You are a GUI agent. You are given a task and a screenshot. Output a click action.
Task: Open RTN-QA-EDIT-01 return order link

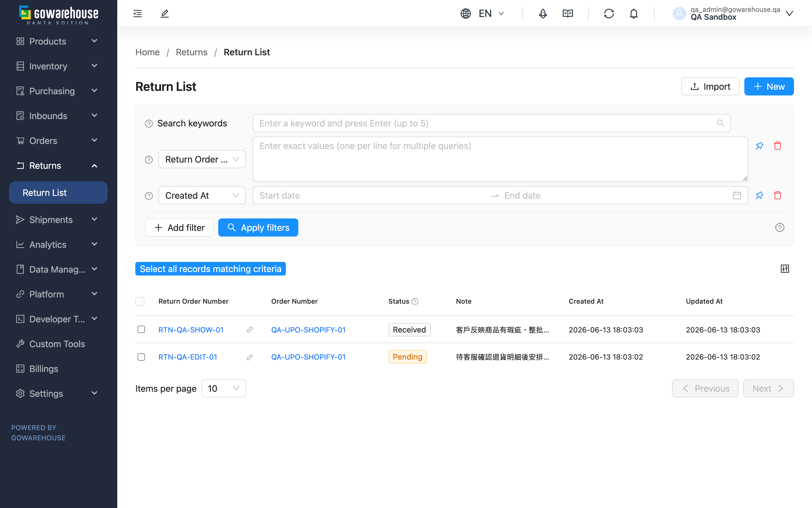coord(187,357)
